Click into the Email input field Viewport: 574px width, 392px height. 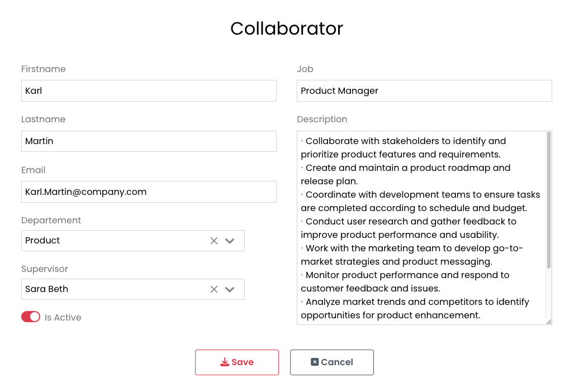coord(149,192)
